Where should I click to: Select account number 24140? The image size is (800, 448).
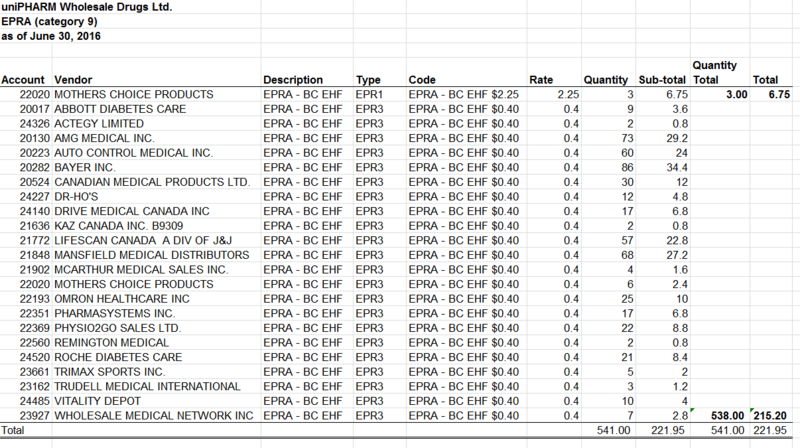tap(35, 211)
